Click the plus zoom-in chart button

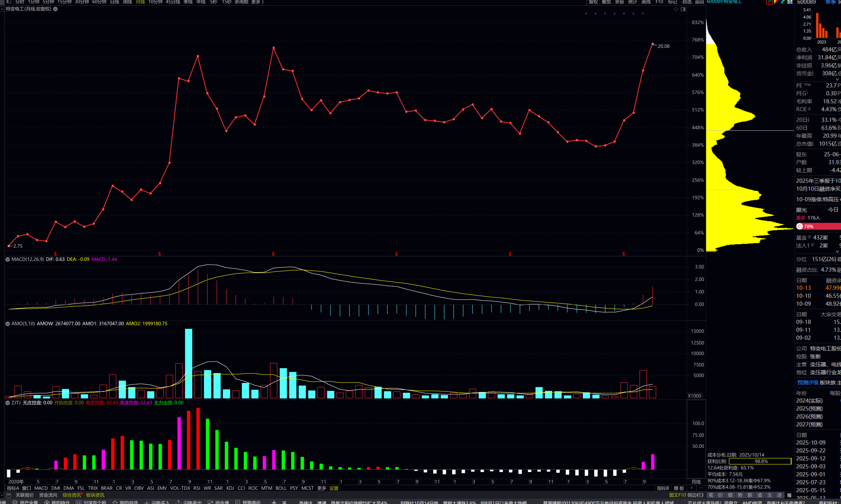(692, 488)
